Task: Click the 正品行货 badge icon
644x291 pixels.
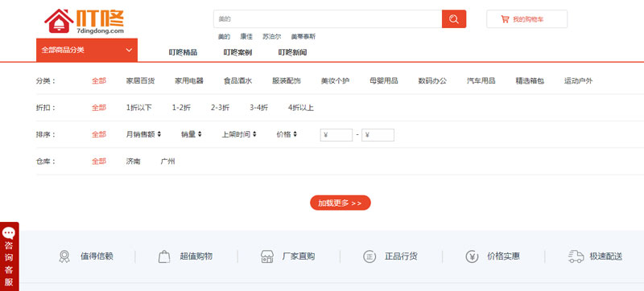Action: tap(369, 256)
